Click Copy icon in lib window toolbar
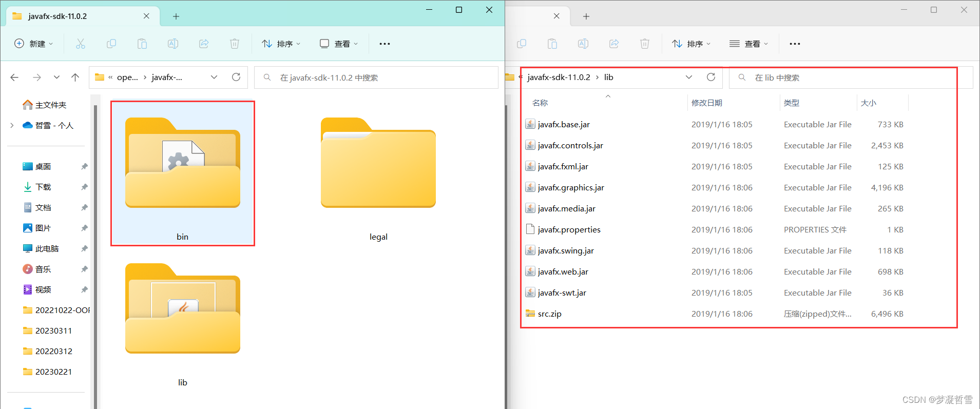Viewport: 980px width, 409px height. pyautogui.click(x=522, y=44)
